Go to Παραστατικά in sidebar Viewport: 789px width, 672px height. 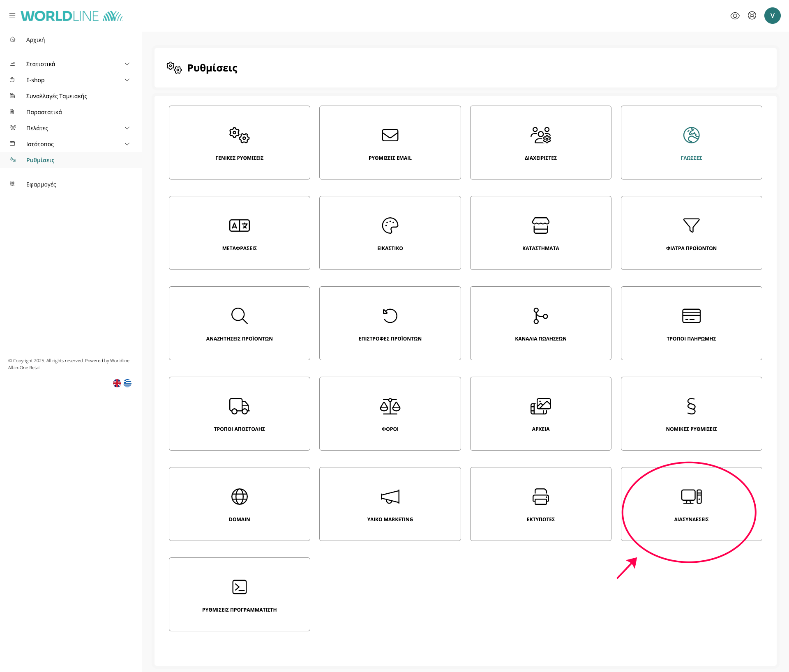click(44, 112)
